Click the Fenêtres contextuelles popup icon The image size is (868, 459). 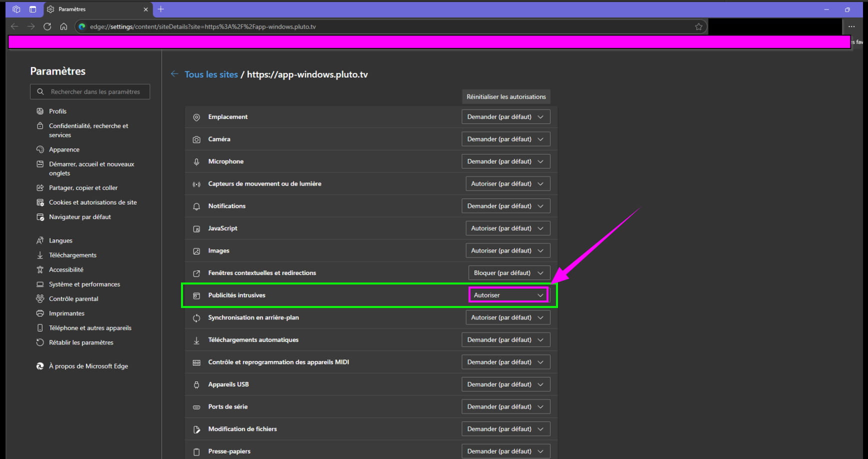click(x=196, y=273)
